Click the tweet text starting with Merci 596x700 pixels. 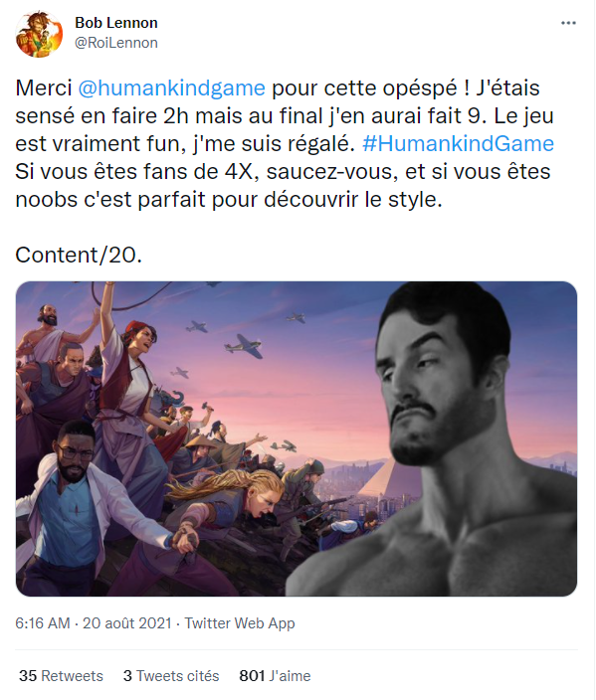coord(285,143)
